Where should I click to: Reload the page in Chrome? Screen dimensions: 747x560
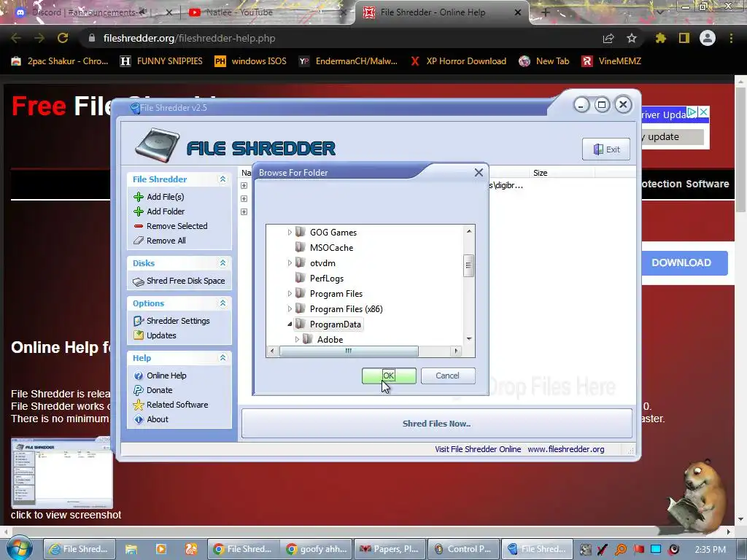63,38
